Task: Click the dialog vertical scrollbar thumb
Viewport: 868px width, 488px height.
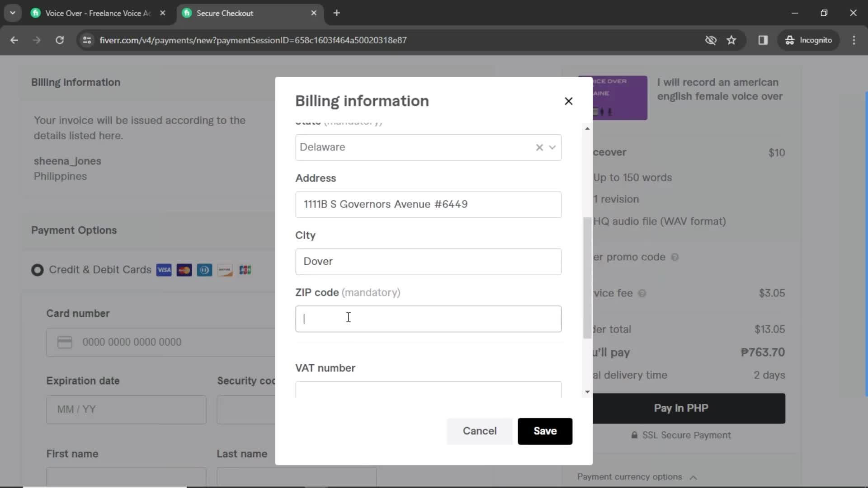Action: point(587,277)
